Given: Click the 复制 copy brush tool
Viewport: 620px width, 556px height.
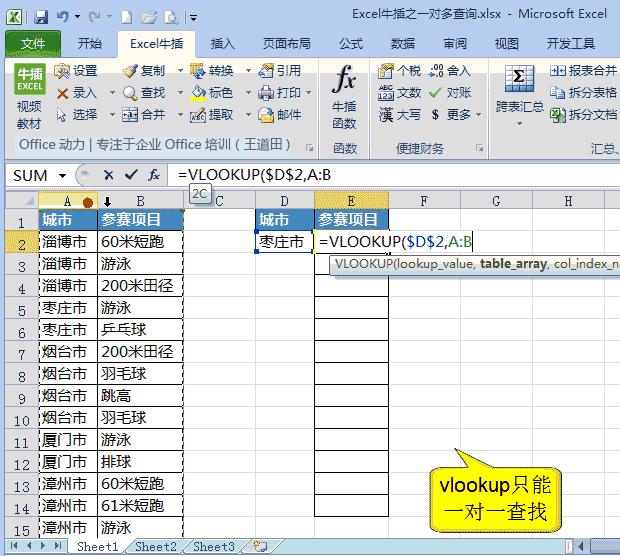Looking at the screenshot, I should [143, 71].
